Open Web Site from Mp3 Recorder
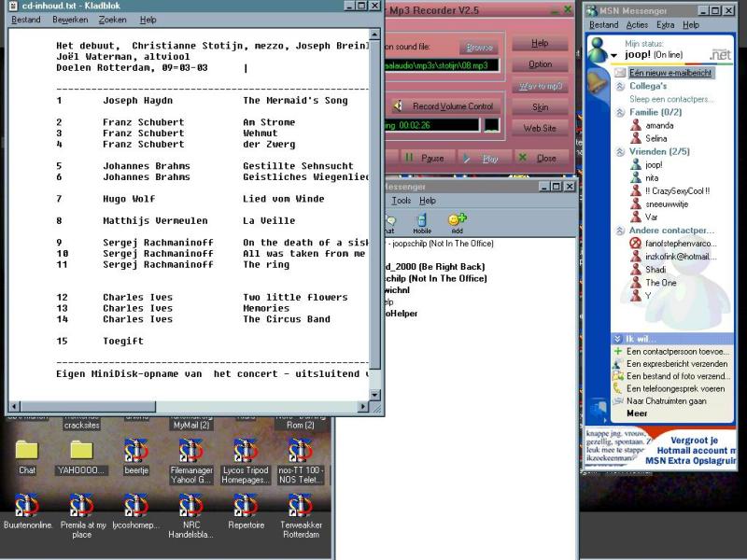747x560 pixels. tap(540, 128)
